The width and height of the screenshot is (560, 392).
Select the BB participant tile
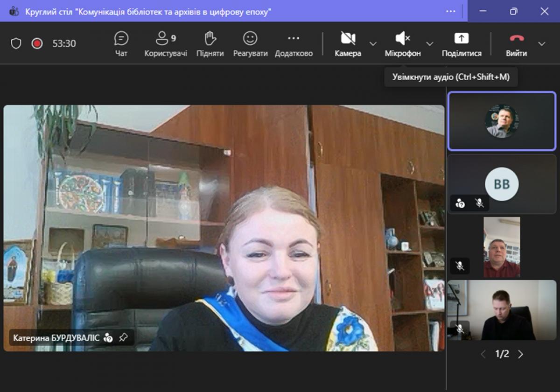point(502,184)
